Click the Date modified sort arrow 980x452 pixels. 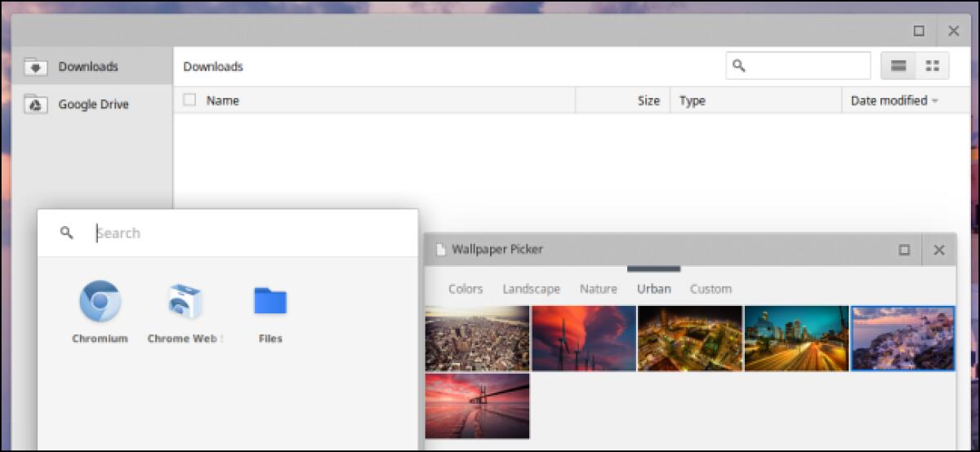(934, 100)
